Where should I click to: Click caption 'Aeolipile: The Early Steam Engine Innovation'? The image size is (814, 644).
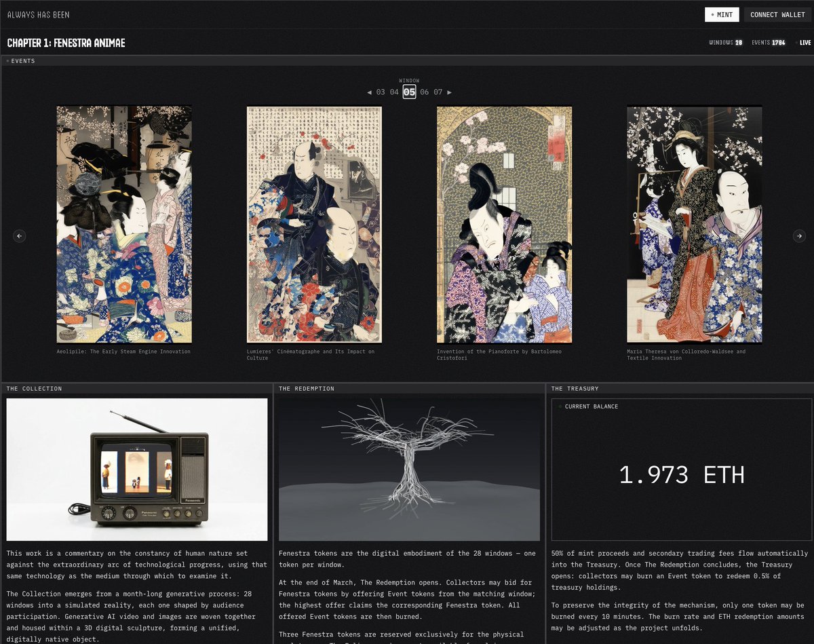123,352
